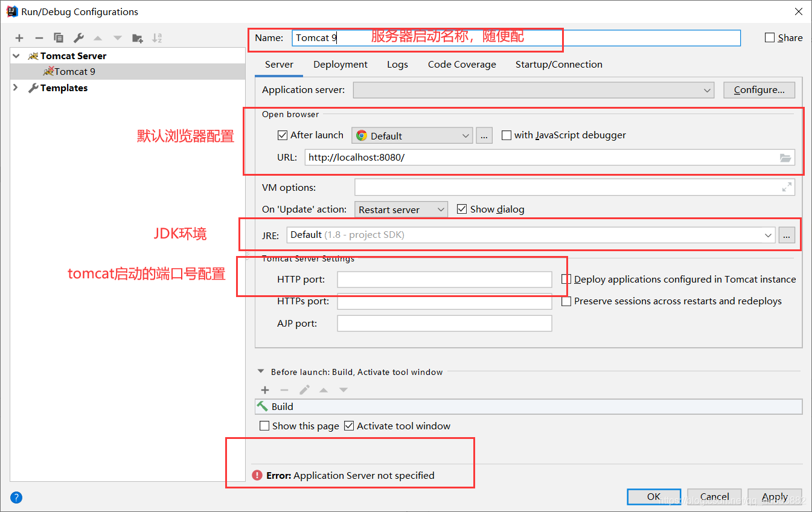Screen dimensions: 812x512
Task: Edit before launch task pencil icon
Action: pyautogui.click(x=304, y=390)
